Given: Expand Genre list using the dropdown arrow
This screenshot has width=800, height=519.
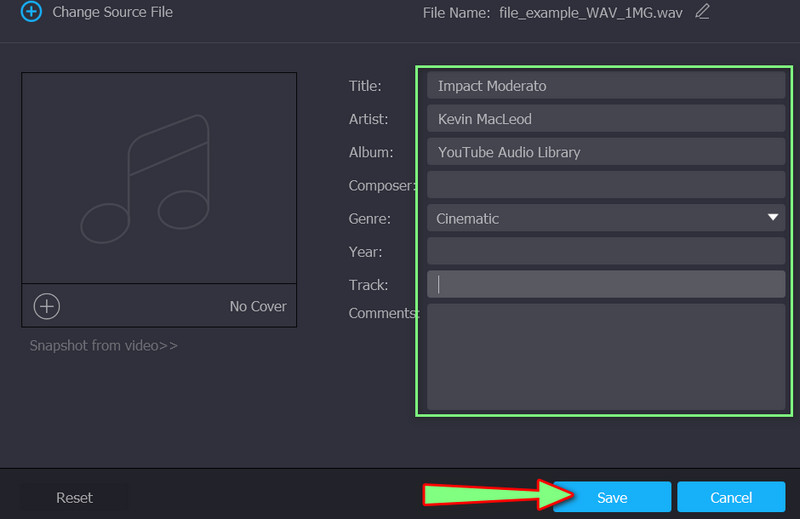Looking at the screenshot, I should click(772, 217).
